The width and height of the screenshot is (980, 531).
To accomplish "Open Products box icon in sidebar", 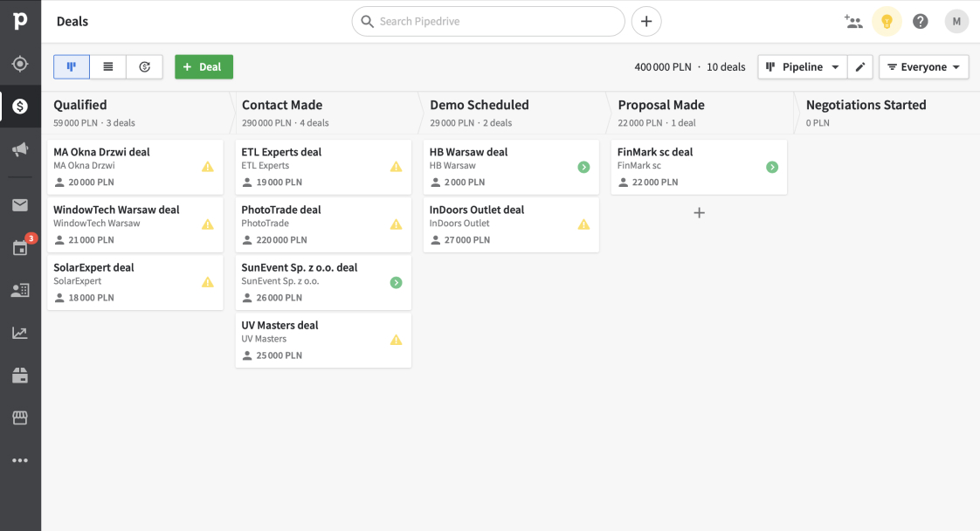I will [x=20, y=376].
